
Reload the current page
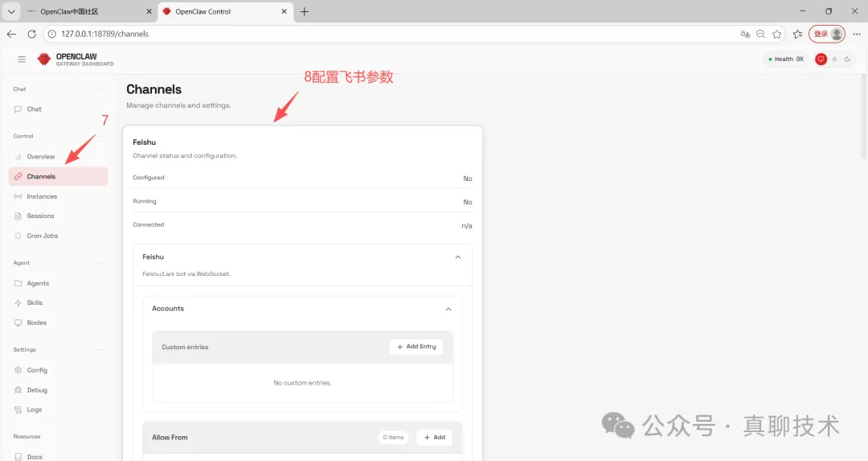click(x=32, y=34)
